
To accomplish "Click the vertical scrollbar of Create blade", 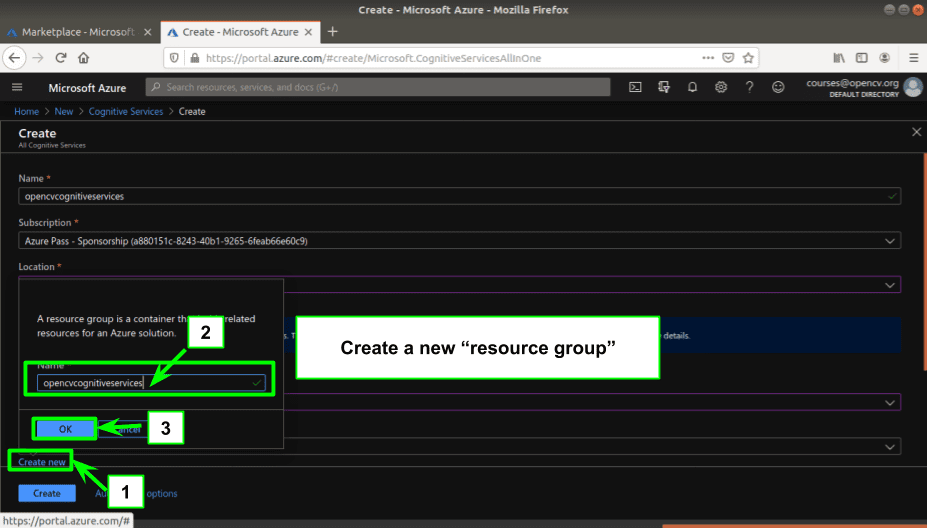I will coord(924,262).
